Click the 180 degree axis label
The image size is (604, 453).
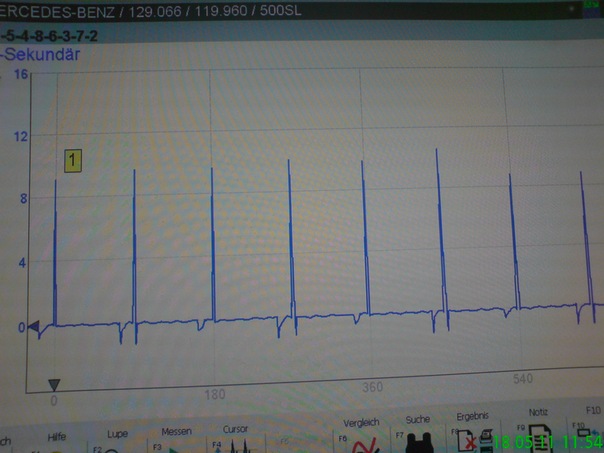point(215,394)
